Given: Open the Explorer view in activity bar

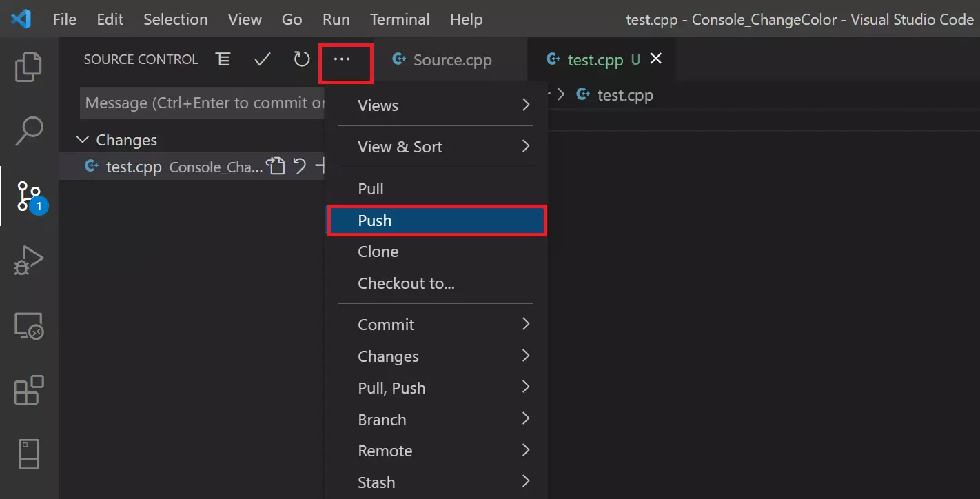Looking at the screenshot, I should 29,66.
